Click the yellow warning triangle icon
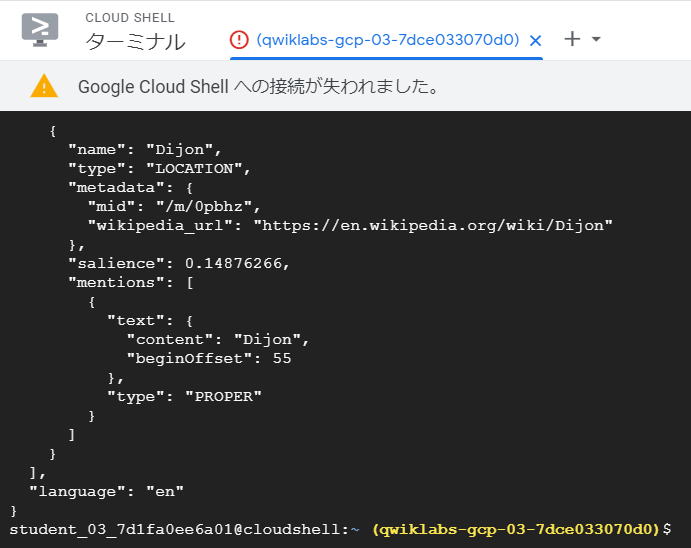Image resolution: width=691 pixels, height=548 pixels. coord(44,87)
